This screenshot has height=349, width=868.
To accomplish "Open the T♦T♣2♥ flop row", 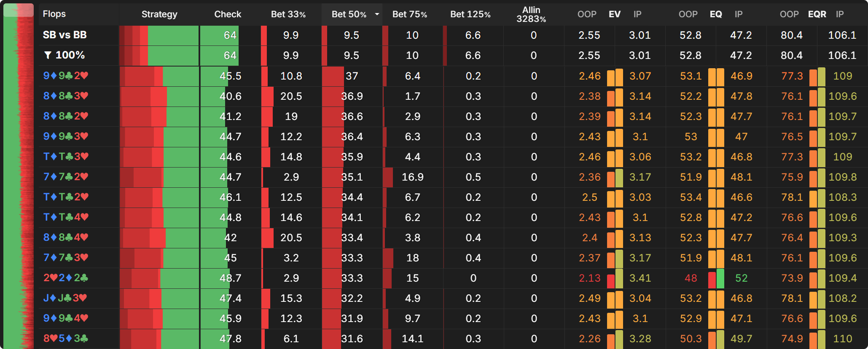I will tap(66, 197).
